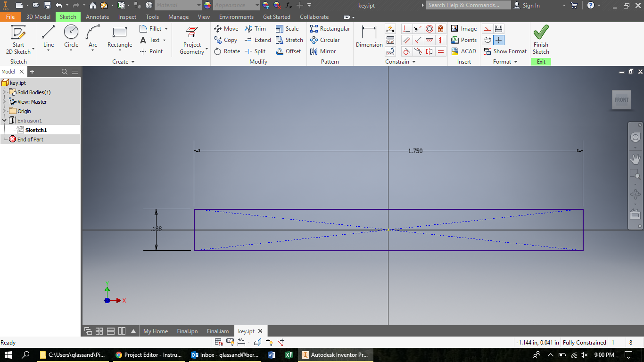
Task: Click the color wheel appearance swatch
Action: point(207,5)
